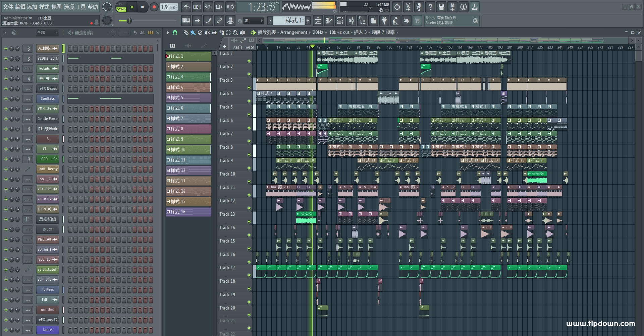The image size is (644, 336).
Task: Select pattern 样式 10 in the picker
Action: (189, 150)
